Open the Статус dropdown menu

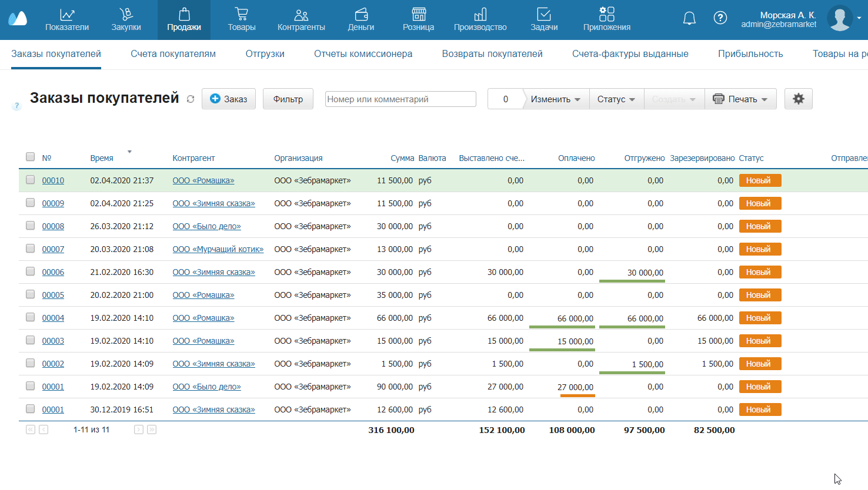616,99
